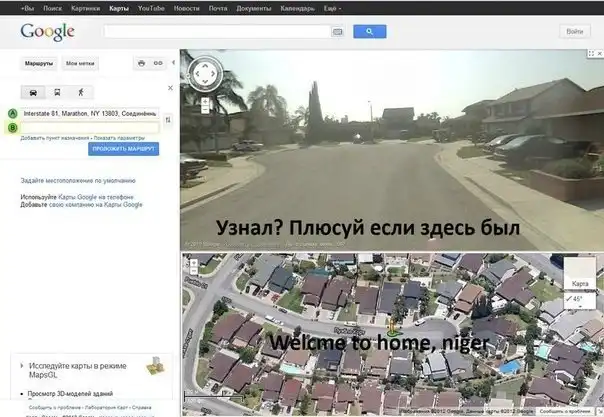Select the car driving mode icon
Screen dimensions: 604x417
35,92
